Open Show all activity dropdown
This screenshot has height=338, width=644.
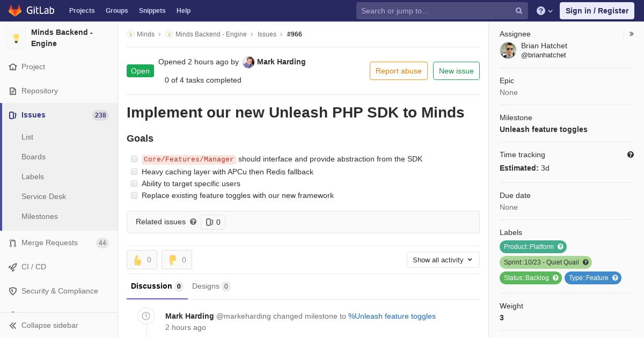443,260
